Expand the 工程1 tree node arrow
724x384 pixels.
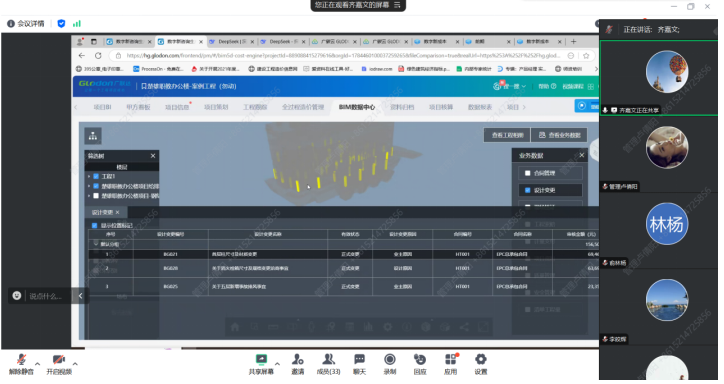(89, 176)
